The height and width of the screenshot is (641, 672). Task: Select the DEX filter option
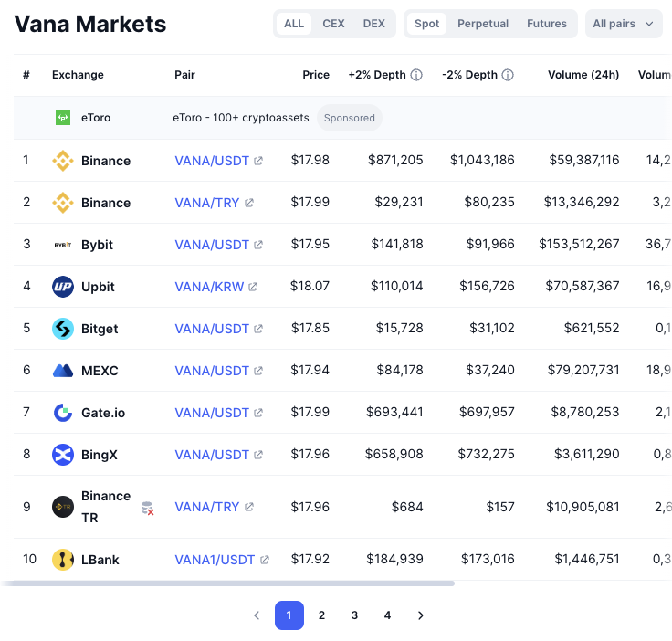pos(373,24)
